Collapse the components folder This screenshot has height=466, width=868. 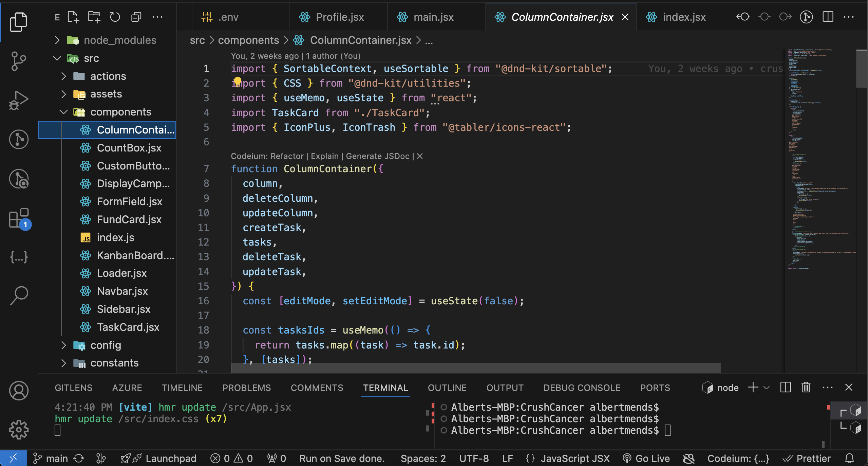click(63, 112)
